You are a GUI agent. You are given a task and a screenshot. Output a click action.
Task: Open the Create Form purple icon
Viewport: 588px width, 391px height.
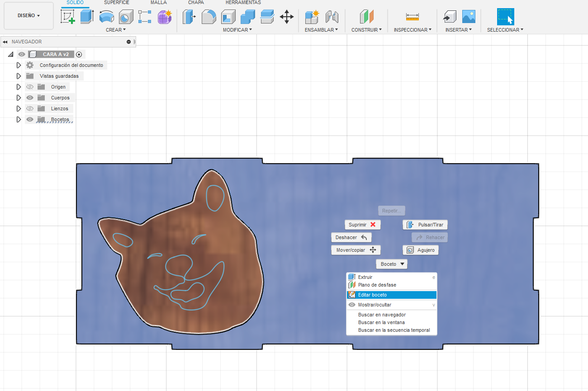164,17
